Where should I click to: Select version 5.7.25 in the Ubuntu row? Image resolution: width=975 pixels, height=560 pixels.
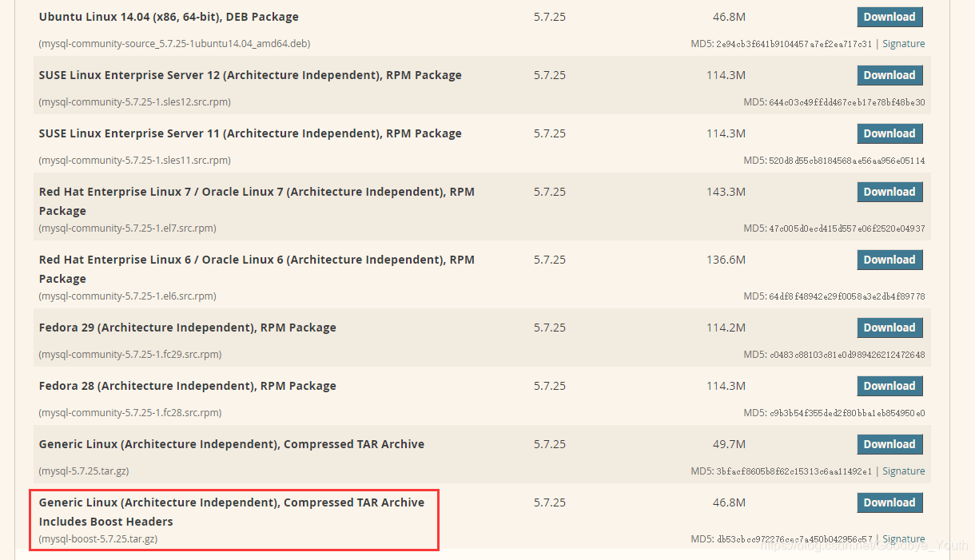point(550,17)
